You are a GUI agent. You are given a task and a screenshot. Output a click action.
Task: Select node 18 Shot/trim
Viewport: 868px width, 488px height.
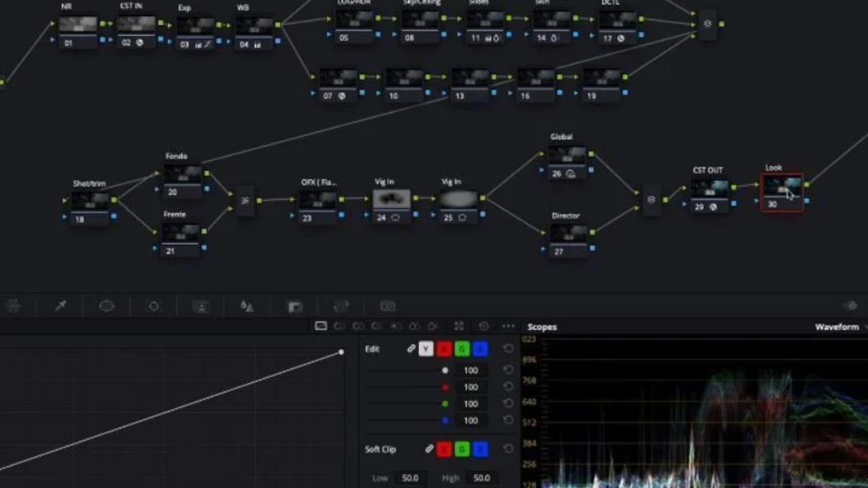(x=90, y=207)
